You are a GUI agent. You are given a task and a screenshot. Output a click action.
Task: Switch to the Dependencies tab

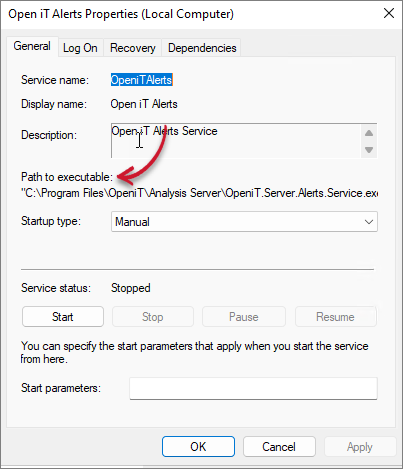point(202,48)
